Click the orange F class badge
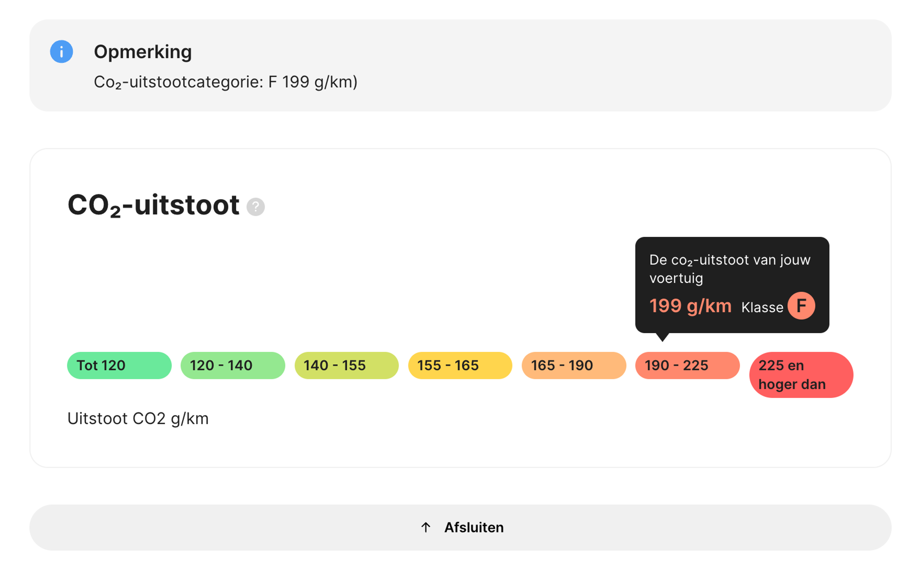 pos(801,306)
